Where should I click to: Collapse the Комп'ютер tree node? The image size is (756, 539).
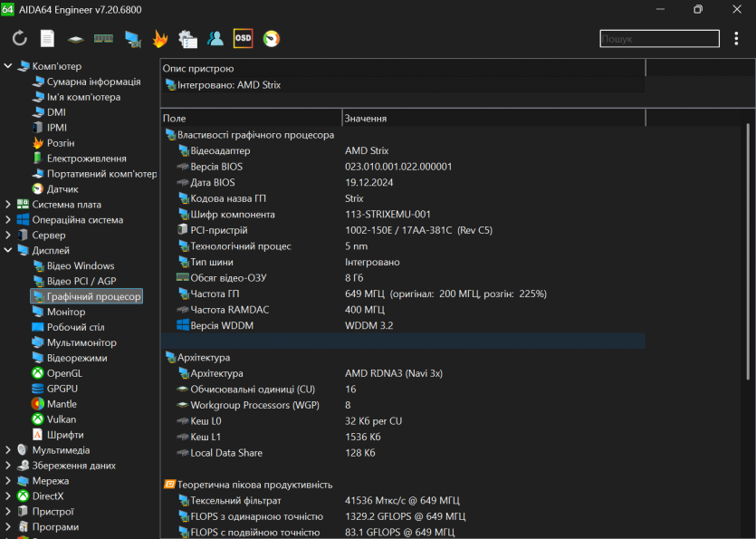pyautogui.click(x=9, y=66)
